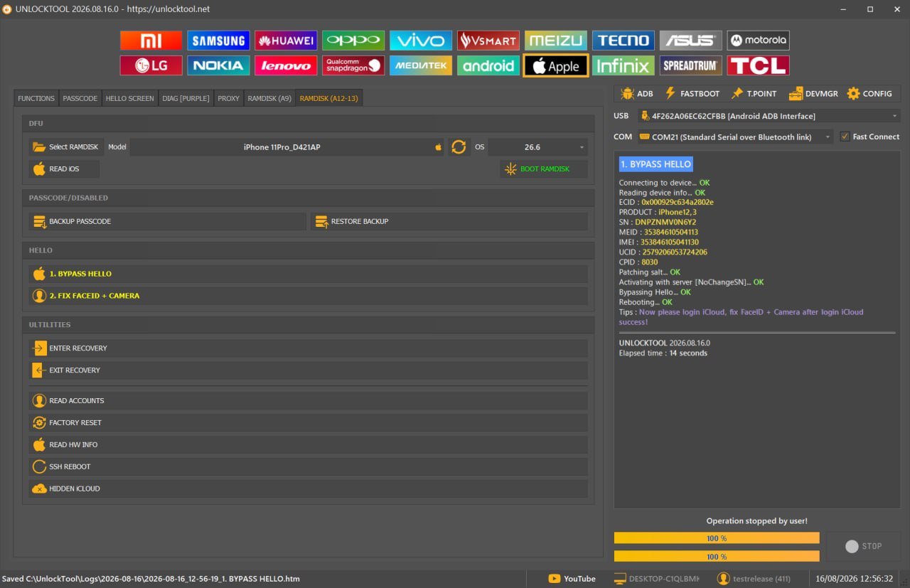This screenshot has height=588, width=910.
Task: Click the Select RAMDISK button
Action: (x=66, y=147)
